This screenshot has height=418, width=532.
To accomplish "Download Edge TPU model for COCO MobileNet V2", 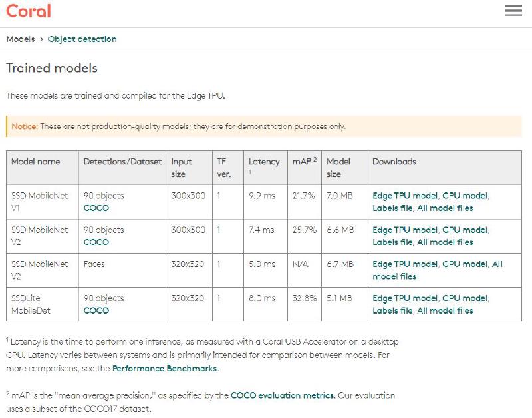I will (405, 230).
